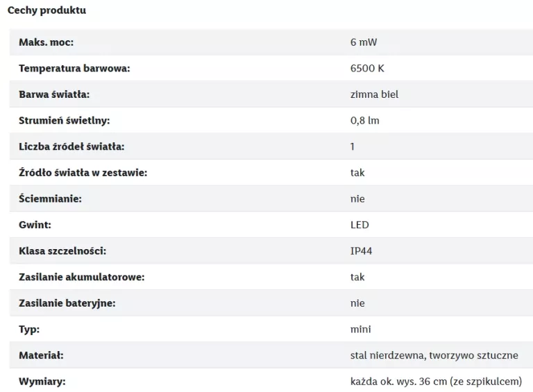
Task: Select the 'Maks. moc:' label
Action: [x=46, y=42]
